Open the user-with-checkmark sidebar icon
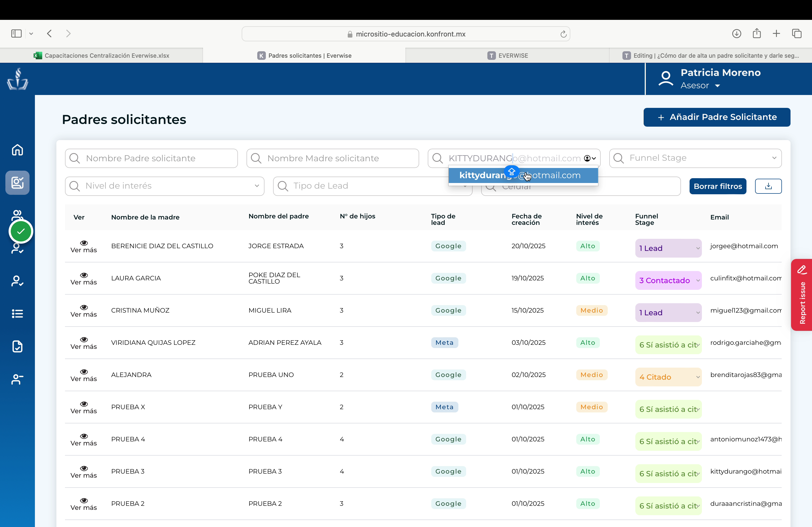 pos(17,281)
